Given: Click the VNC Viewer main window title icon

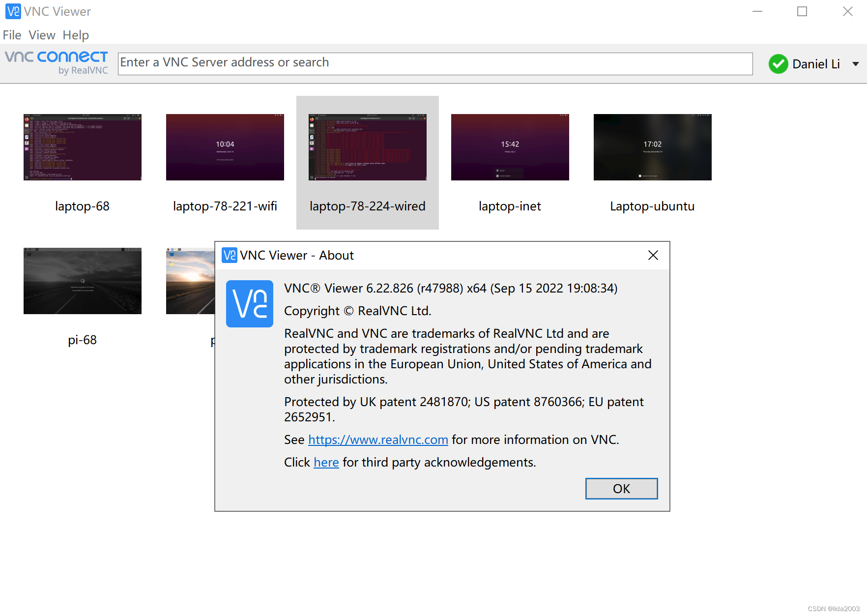Looking at the screenshot, I should click(13, 11).
